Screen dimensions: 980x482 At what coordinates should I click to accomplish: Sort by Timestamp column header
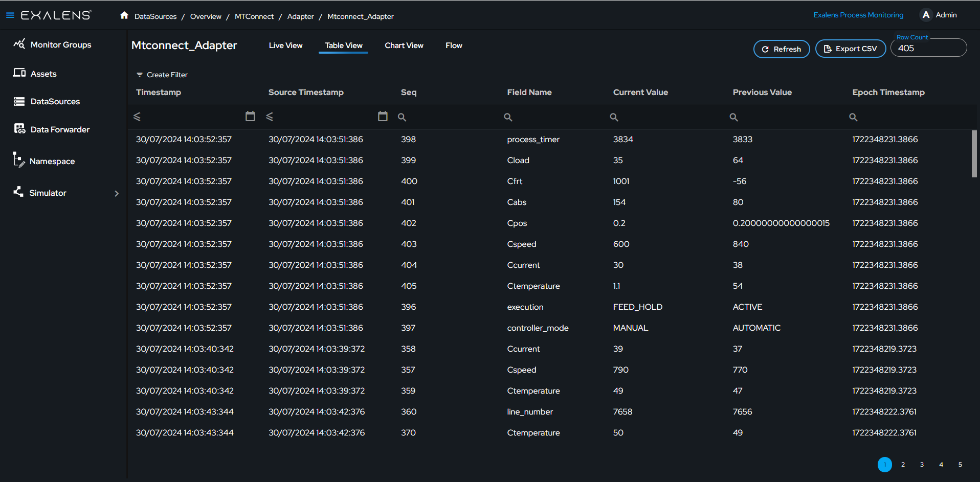(x=159, y=92)
